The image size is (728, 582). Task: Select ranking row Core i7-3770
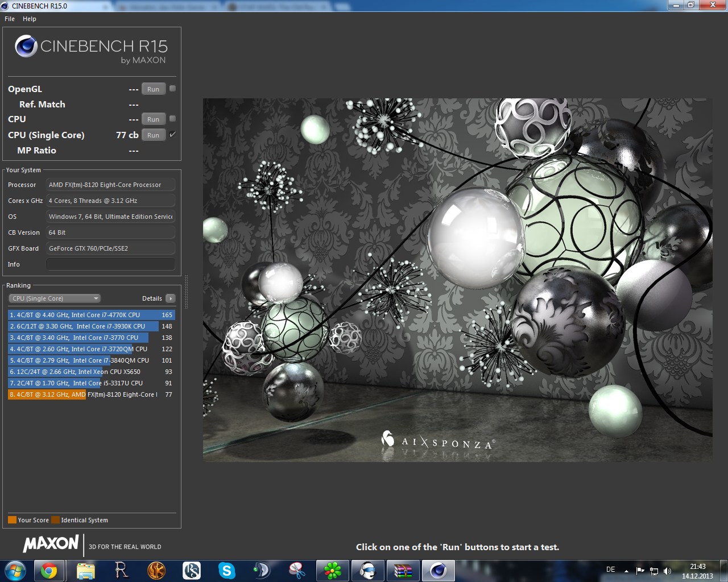[92, 338]
